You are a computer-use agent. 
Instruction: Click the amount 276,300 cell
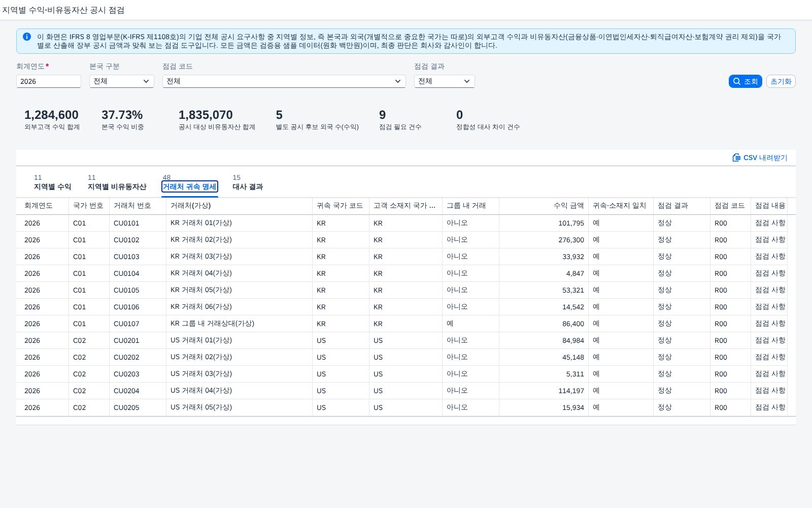(x=544, y=240)
